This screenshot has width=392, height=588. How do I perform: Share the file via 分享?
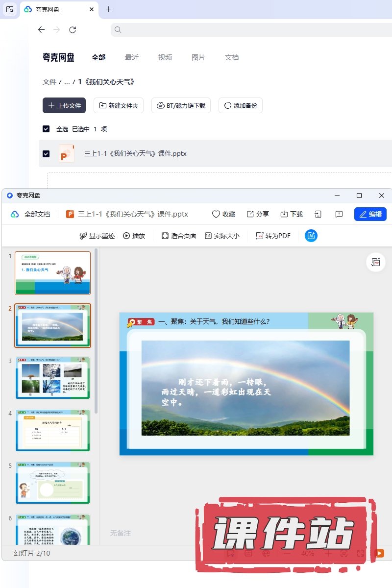[x=258, y=214]
